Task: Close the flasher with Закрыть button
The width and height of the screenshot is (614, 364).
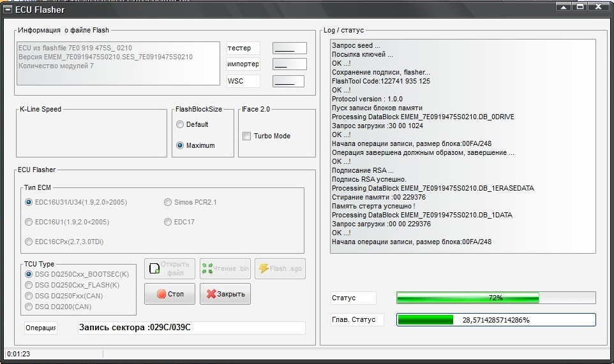Action: (225, 294)
